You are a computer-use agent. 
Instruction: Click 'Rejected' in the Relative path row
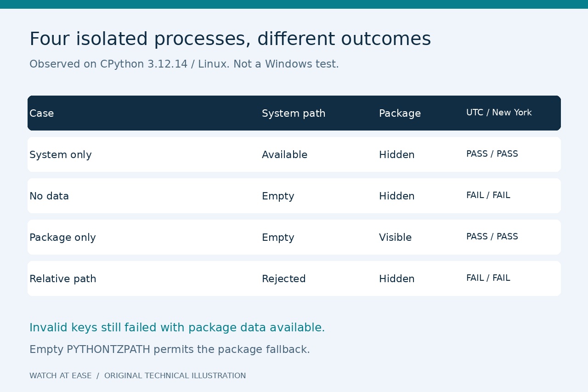coord(284,279)
